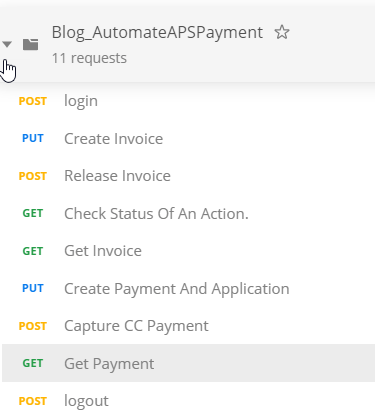Click the POST badge beside login
The image size is (375, 420).
click(x=33, y=101)
